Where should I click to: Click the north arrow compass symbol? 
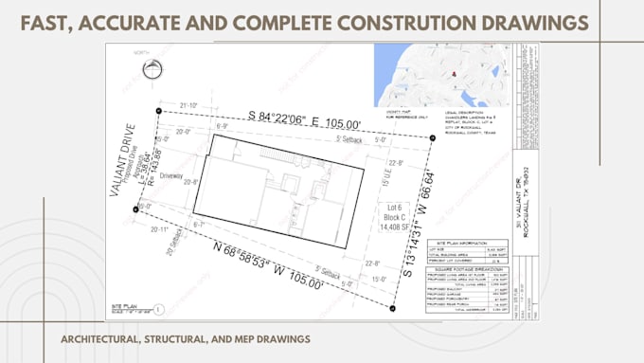click(x=152, y=69)
